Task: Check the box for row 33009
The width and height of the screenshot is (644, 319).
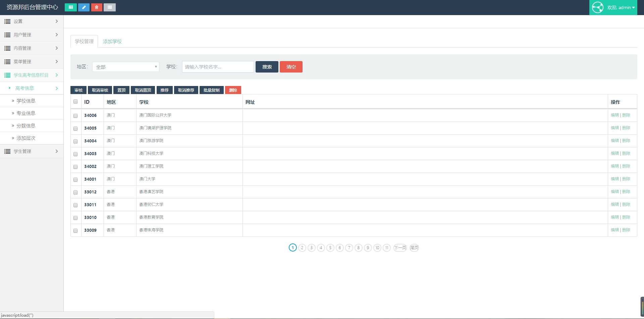Action: [x=75, y=231]
